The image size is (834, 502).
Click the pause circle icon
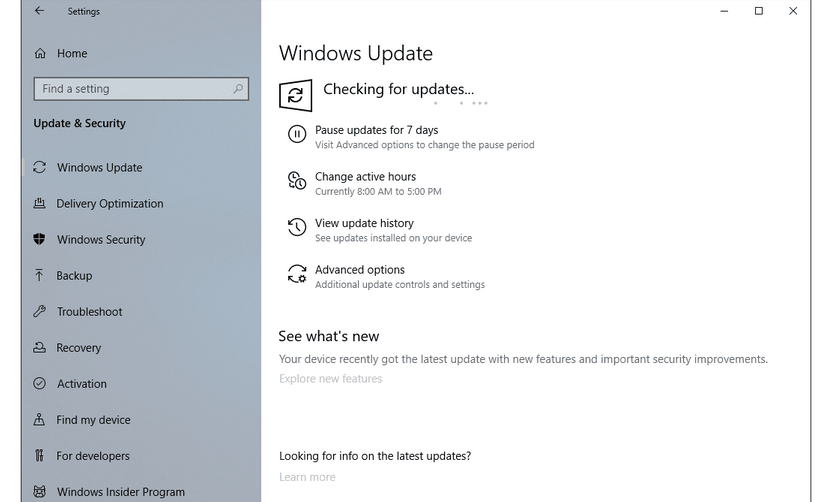click(x=297, y=134)
